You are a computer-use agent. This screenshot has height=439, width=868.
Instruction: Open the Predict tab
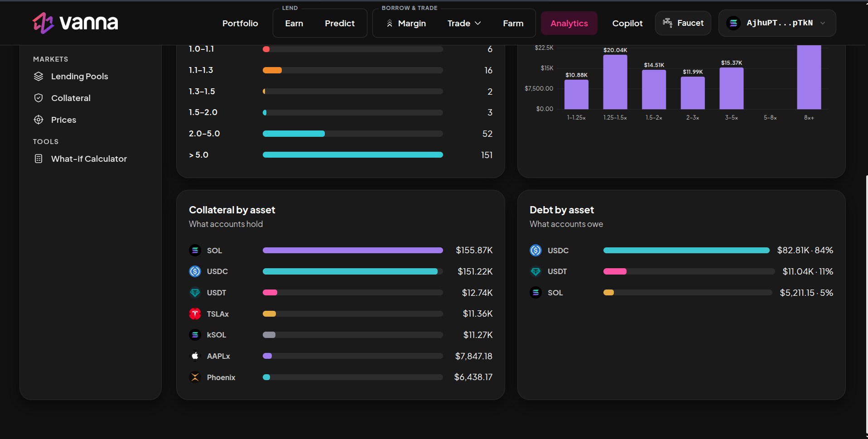point(340,23)
